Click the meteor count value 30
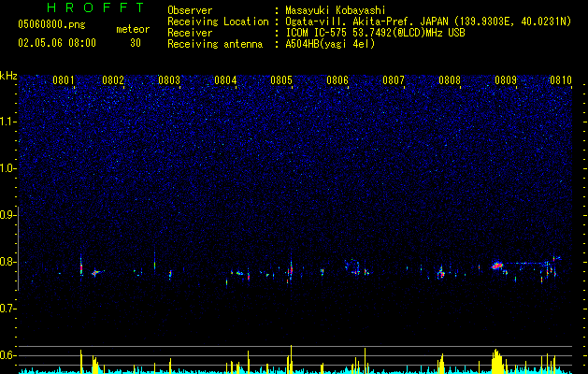This screenshot has height=374, width=588. pyautogui.click(x=136, y=43)
